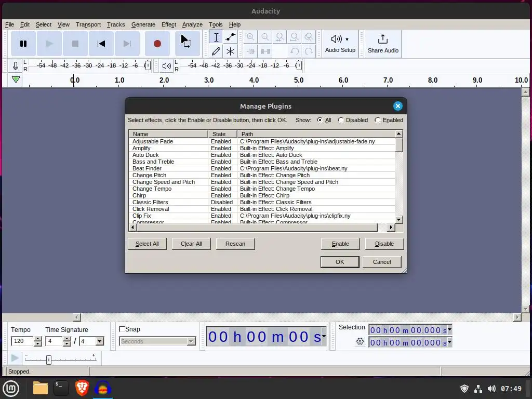Click the Rescan button
Screen dimensions: 532x399
tap(235, 244)
